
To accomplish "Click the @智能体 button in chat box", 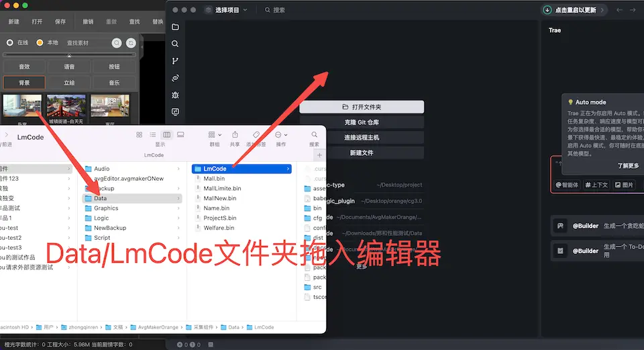I will [x=567, y=185].
